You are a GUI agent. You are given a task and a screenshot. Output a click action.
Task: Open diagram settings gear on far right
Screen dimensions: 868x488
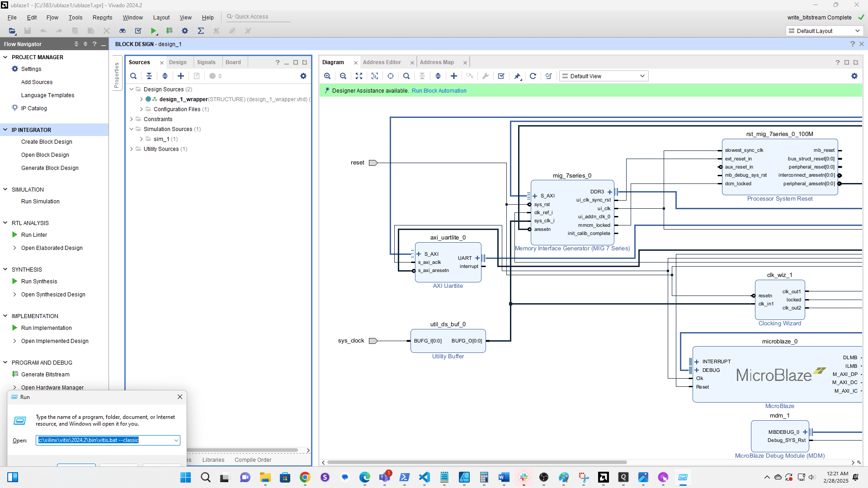click(854, 76)
